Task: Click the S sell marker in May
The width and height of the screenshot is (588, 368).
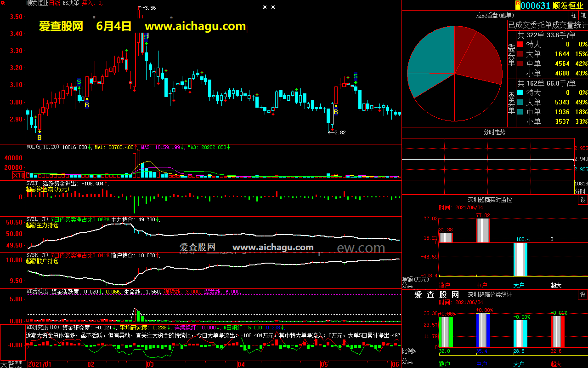Action: point(355,76)
